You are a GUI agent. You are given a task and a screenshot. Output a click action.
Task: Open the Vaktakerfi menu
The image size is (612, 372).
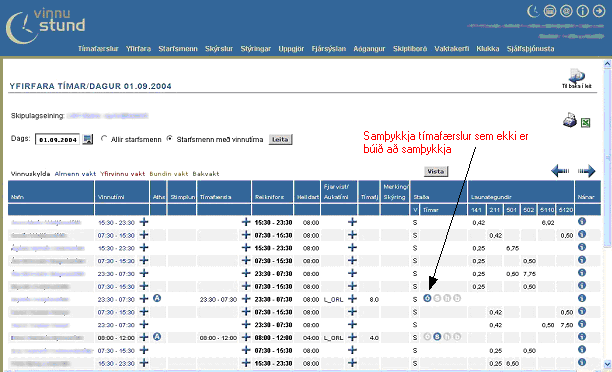(452, 49)
